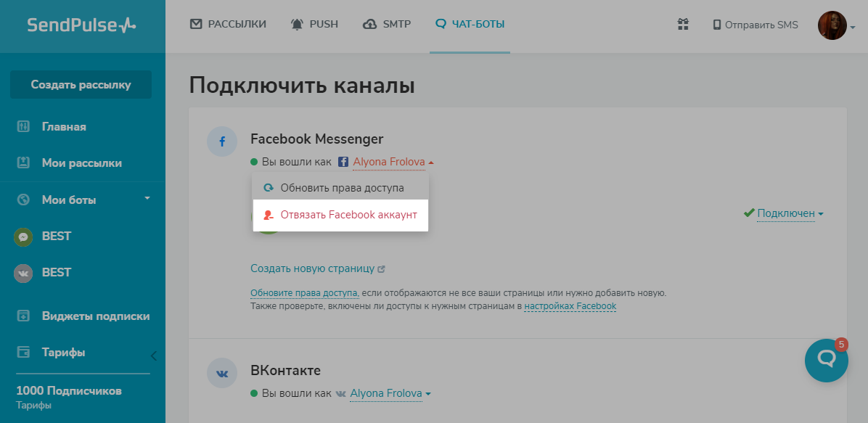Click the arrow beside the user avatar

853,27
